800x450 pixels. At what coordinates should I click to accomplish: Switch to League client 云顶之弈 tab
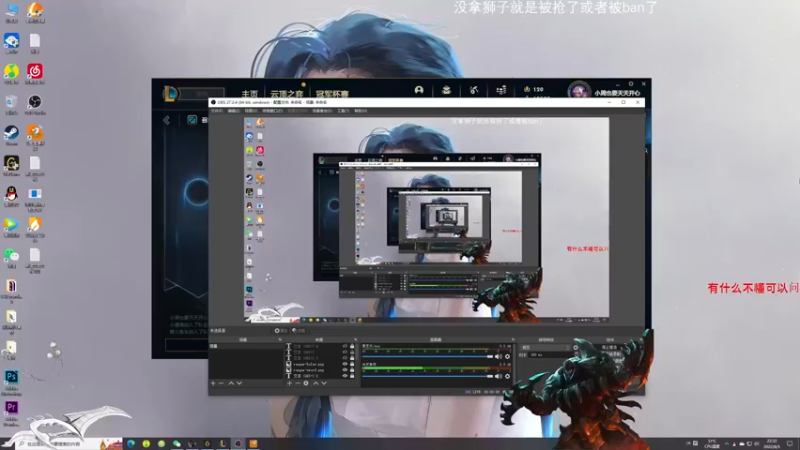click(x=286, y=94)
